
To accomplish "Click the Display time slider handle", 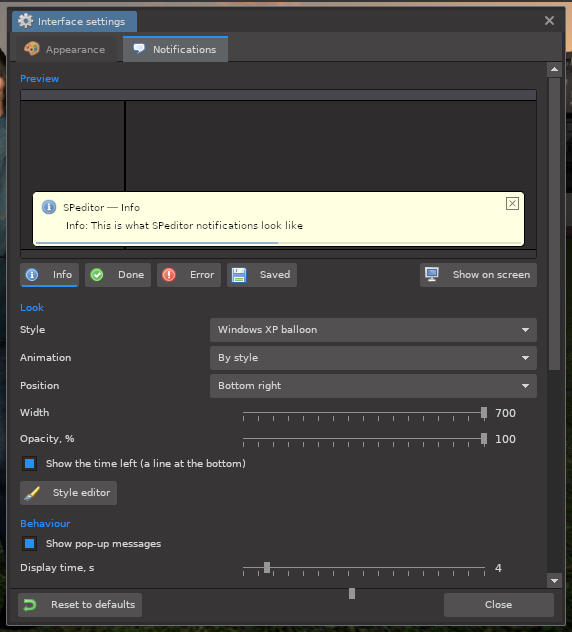I will [x=267, y=568].
